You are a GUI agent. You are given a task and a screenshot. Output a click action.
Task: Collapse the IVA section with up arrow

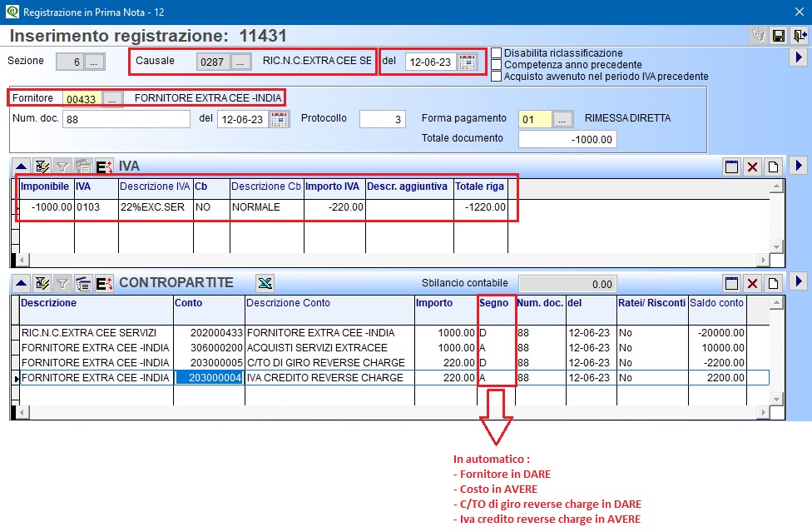[22, 167]
